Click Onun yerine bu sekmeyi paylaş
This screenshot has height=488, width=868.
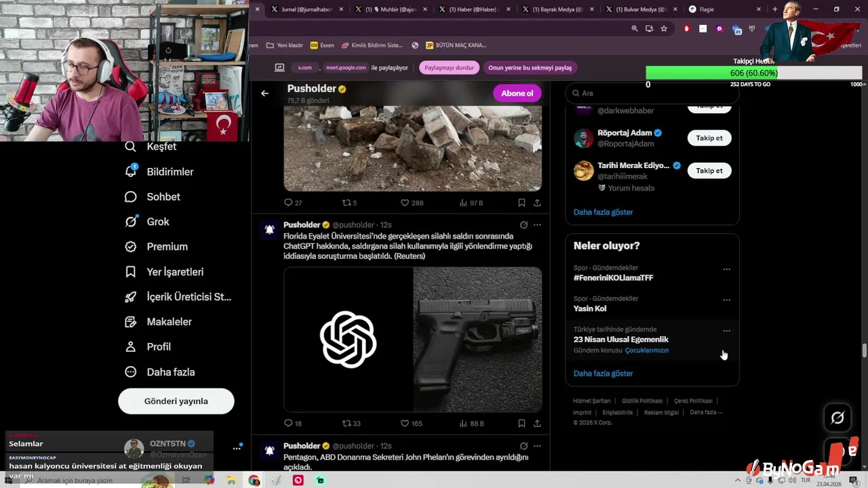(x=530, y=68)
